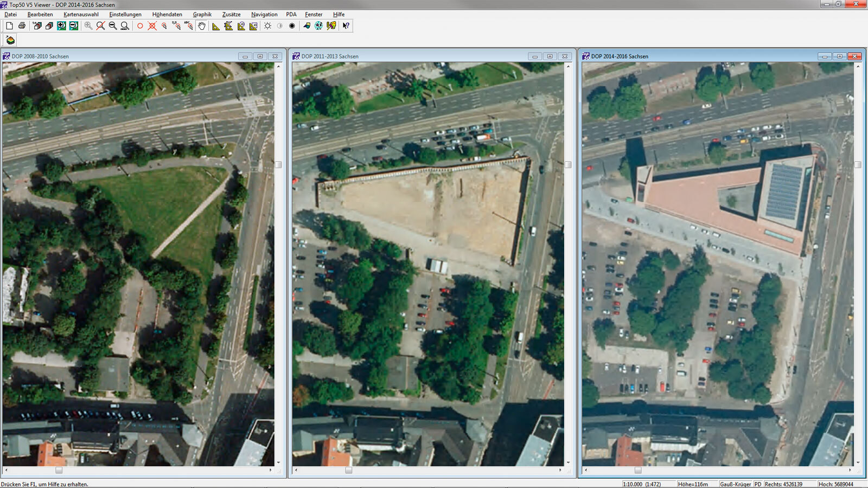The height and width of the screenshot is (488, 868).
Task: Click the grey half-circle contrast icon
Action: (280, 25)
